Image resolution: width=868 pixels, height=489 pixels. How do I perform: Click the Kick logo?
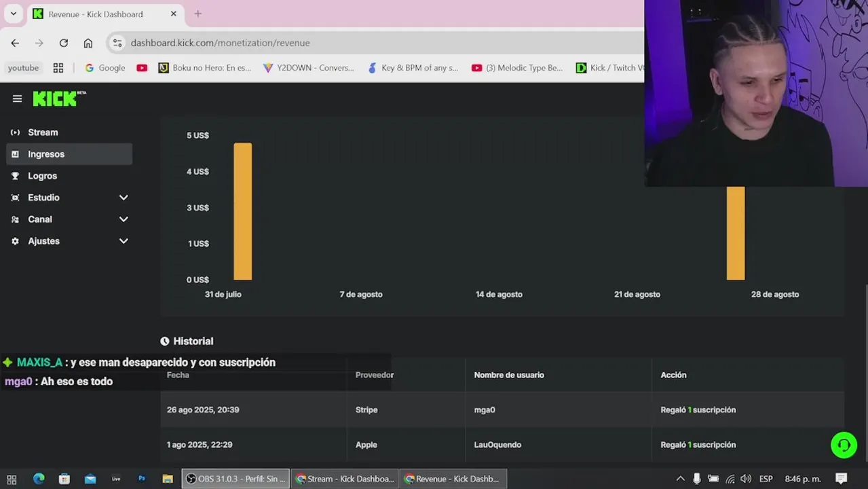pyautogui.click(x=59, y=98)
